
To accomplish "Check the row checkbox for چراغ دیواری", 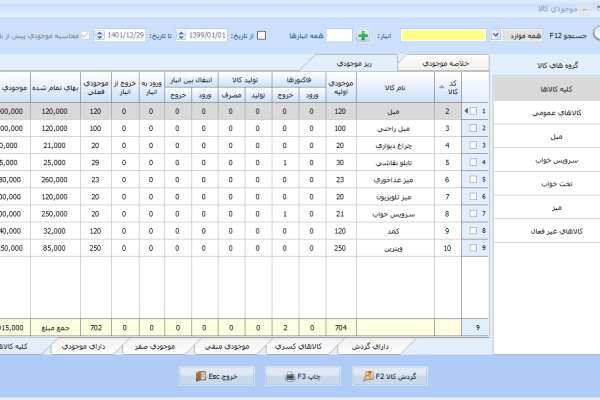I will tap(473, 145).
